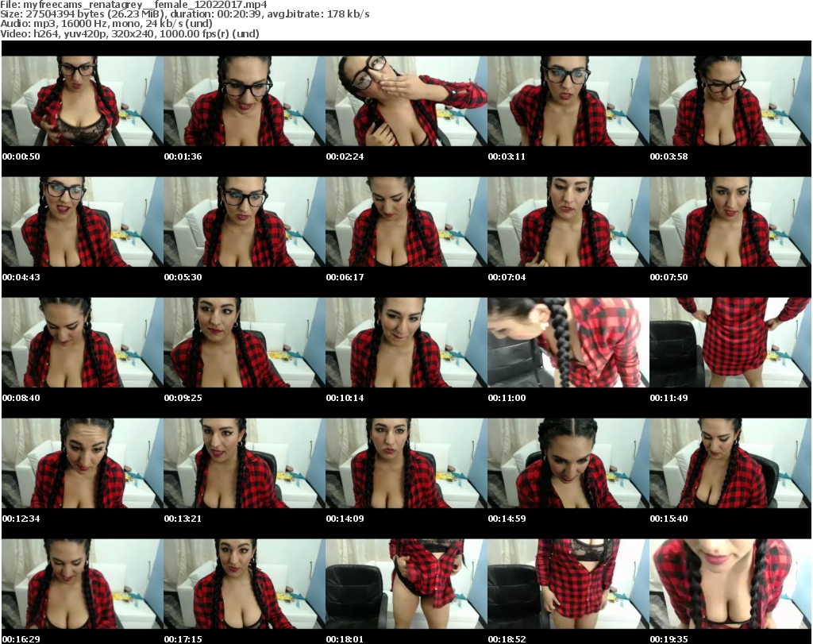The image size is (813, 644).
Task: Choose the thumbnail above timestamp 00:14:59
Action: pos(568,463)
